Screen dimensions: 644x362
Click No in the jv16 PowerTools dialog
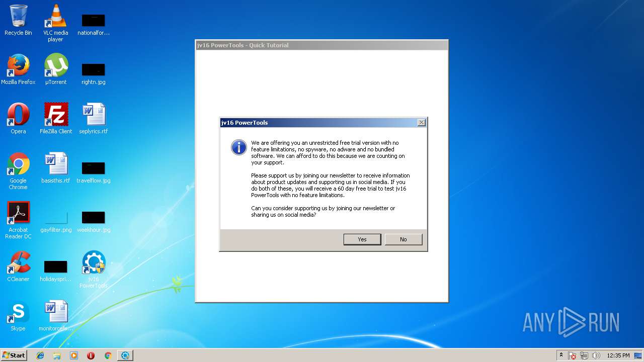pos(404,239)
